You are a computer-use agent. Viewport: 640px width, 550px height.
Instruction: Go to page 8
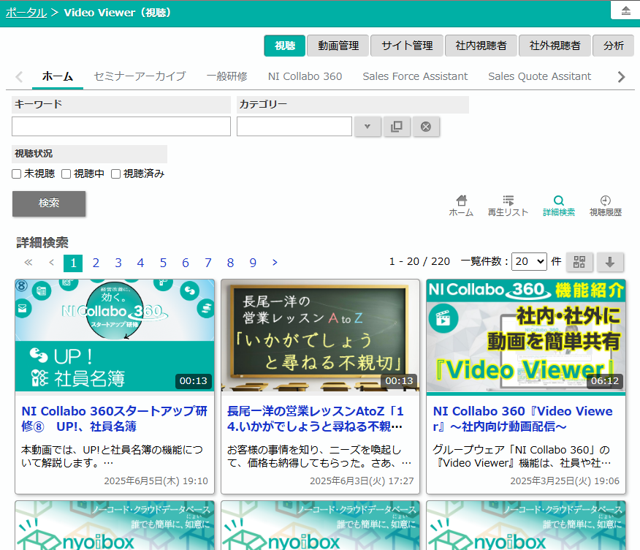tap(231, 262)
